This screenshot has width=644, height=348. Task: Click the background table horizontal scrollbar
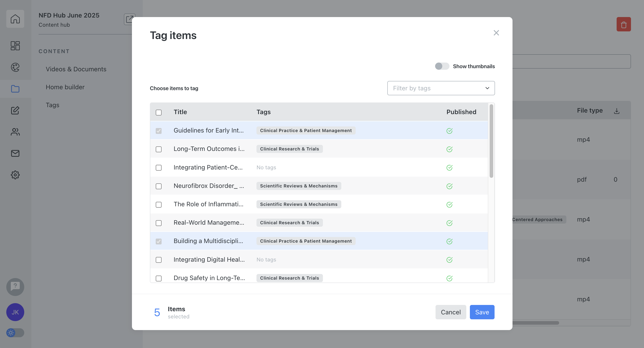(x=535, y=323)
